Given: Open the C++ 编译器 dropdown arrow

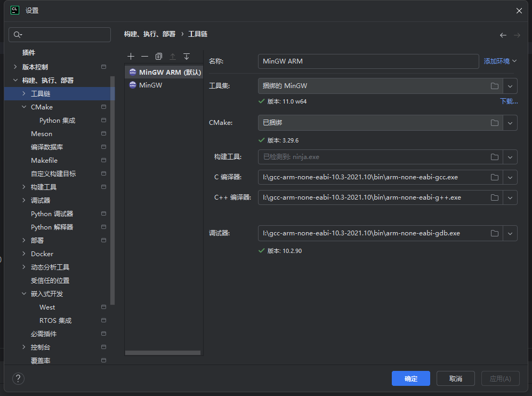Looking at the screenshot, I should (x=510, y=197).
